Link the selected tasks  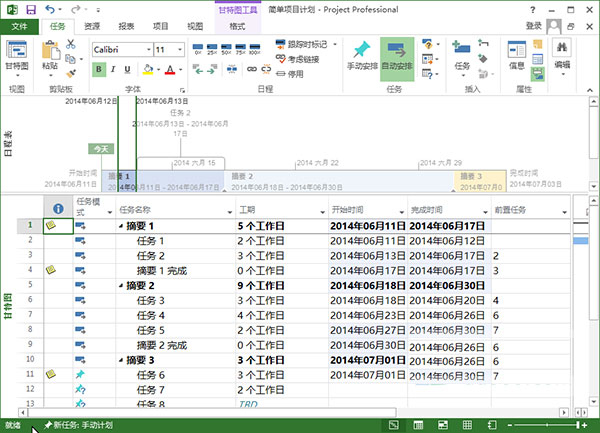tap(251, 69)
